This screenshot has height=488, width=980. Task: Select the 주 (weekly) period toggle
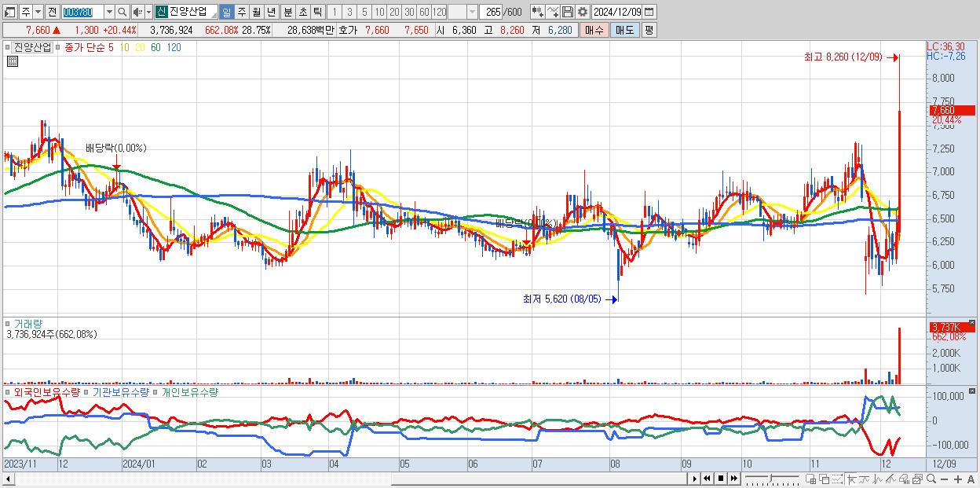pyautogui.click(x=241, y=12)
